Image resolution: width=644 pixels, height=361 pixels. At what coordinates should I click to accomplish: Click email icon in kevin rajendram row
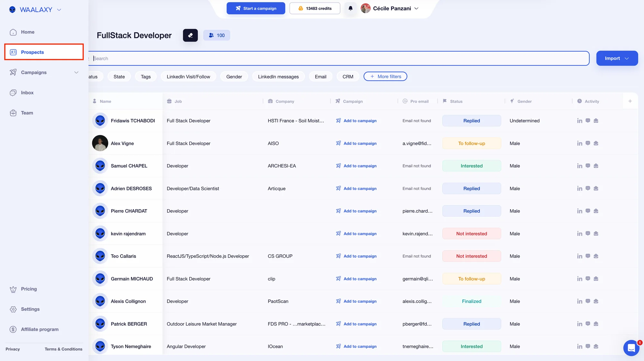pos(596,233)
